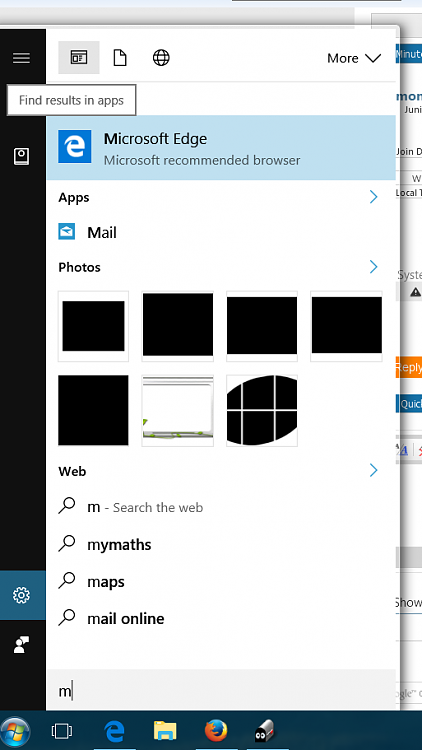Launch Firefox from the taskbar
The image size is (422, 750).
216,731
